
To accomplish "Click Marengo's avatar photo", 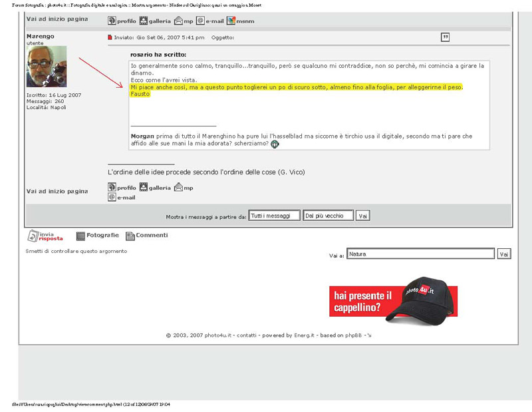I will pyautogui.click(x=46, y=67).
